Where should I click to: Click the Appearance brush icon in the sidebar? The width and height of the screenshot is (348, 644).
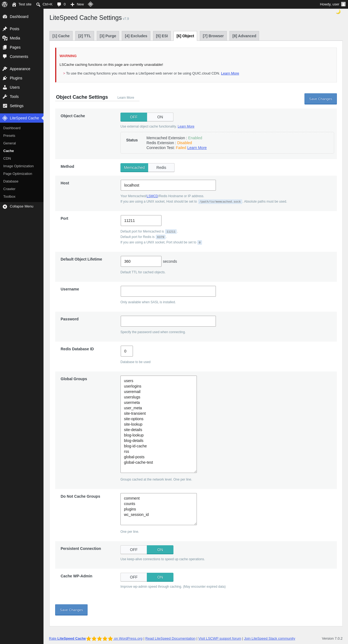(5, 69)
